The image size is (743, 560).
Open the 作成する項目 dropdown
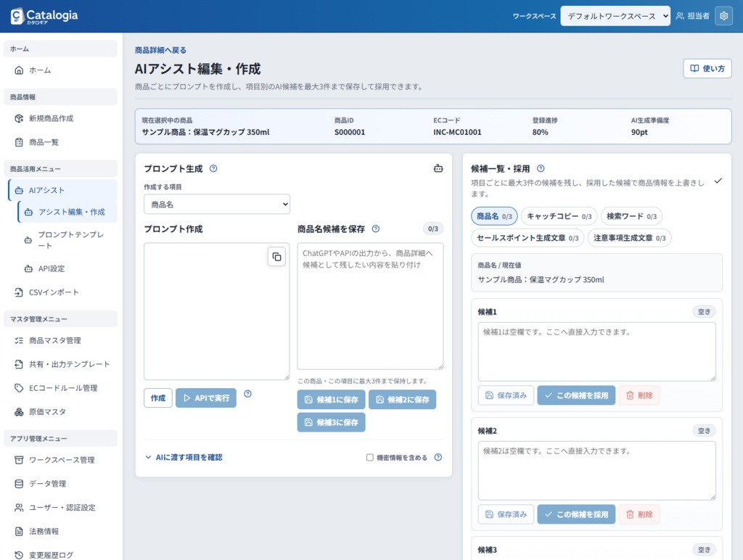(217, 204)
